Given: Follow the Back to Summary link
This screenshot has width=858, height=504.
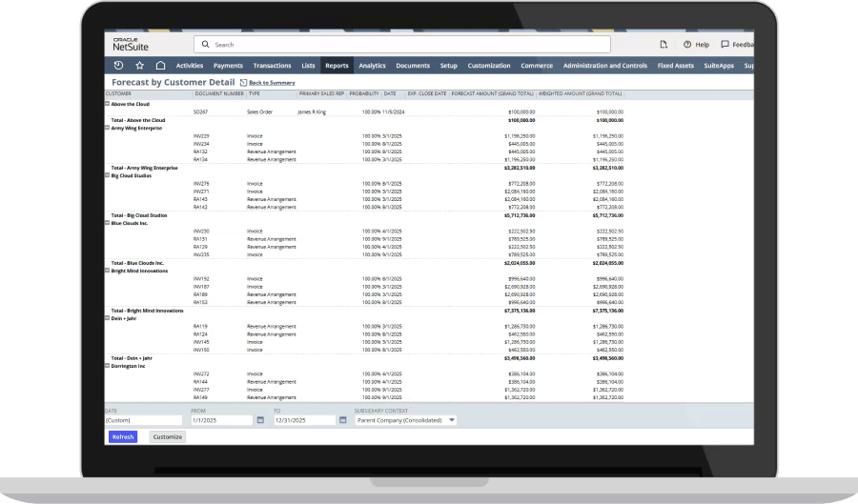Looking at the screenshot, I should pos(272,83).
